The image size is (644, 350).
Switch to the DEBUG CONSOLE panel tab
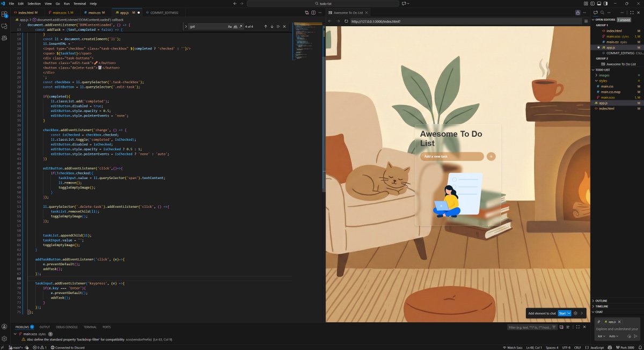click(x=67, y=327)
